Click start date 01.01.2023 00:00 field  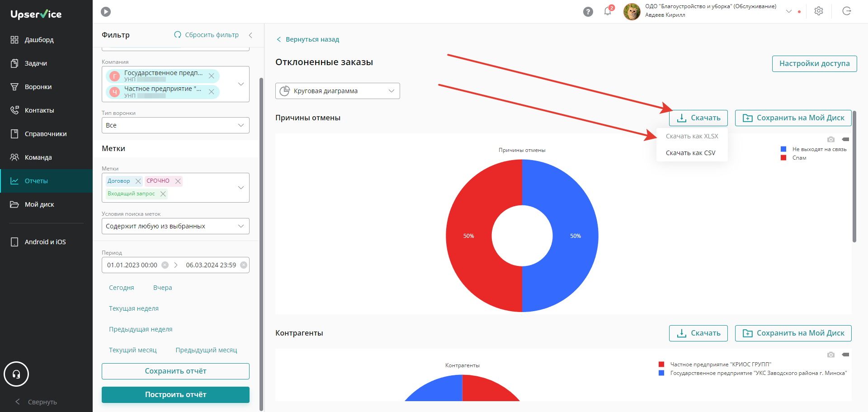[132, 265]
